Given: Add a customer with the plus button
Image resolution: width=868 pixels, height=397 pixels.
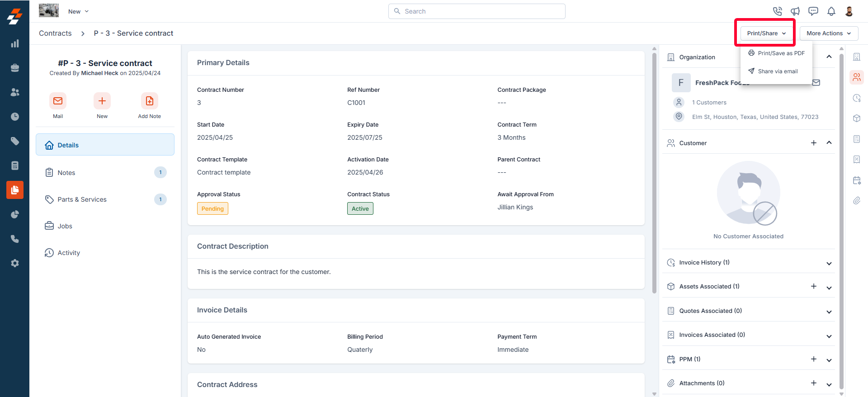Looking at the screenshot, I should (x=814, y=143).
